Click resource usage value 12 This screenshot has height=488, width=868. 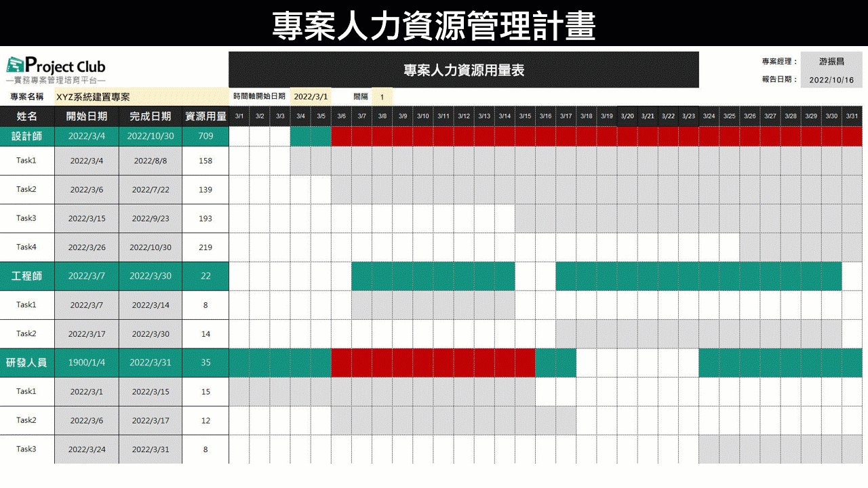[x=205, y=420]
